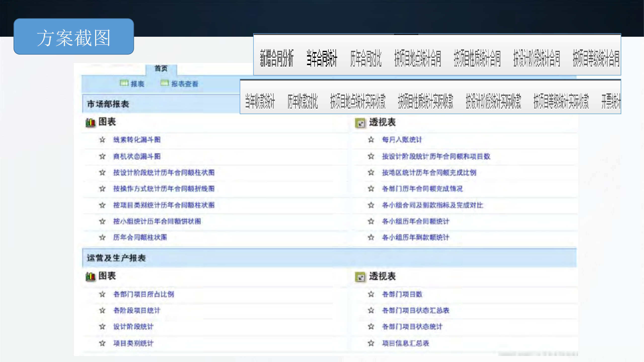Image resolution: width=644 pixels, height=362 pixels.
Task: Open the 各部门项目状态汇总表 report
Action: [416, 310]
